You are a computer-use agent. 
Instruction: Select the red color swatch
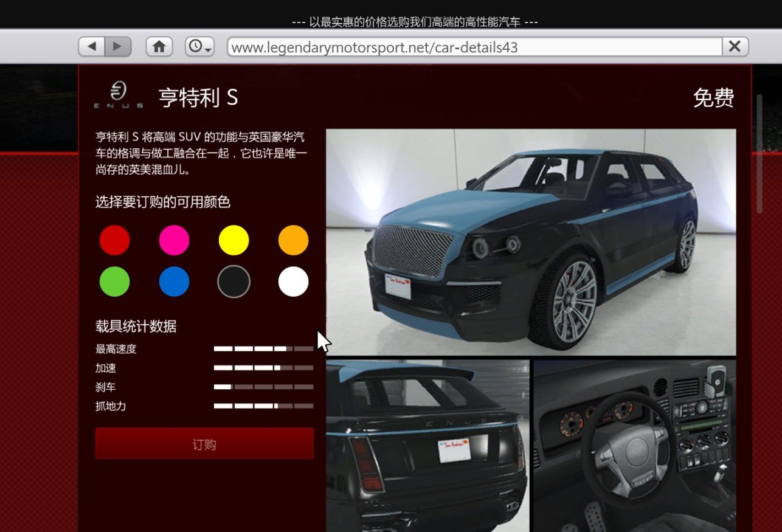(x=114, y=240)
